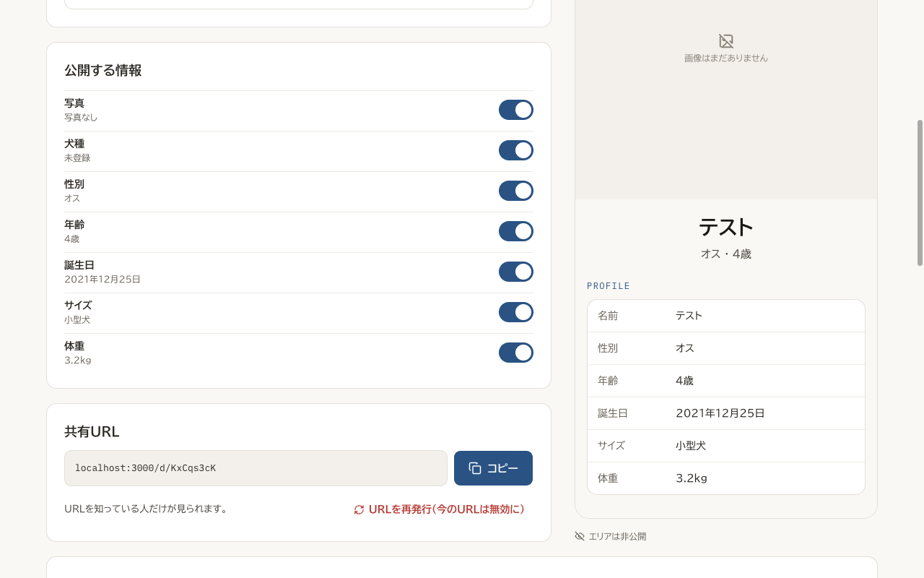Click the PROFILE section label
This screenshot has height=578, width=924.
[609, 286]
